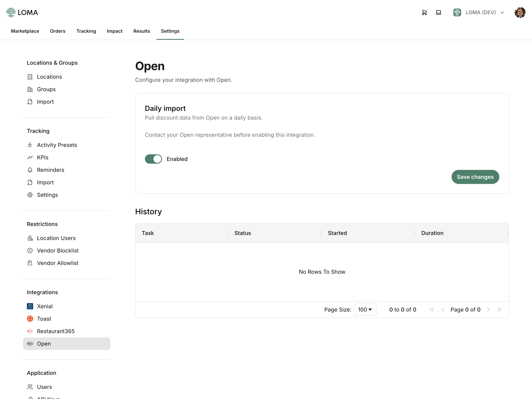The width and height of the screenshot is (532, 399).
Task: Click the LOMA logo
Action: (x=22, y=12)
